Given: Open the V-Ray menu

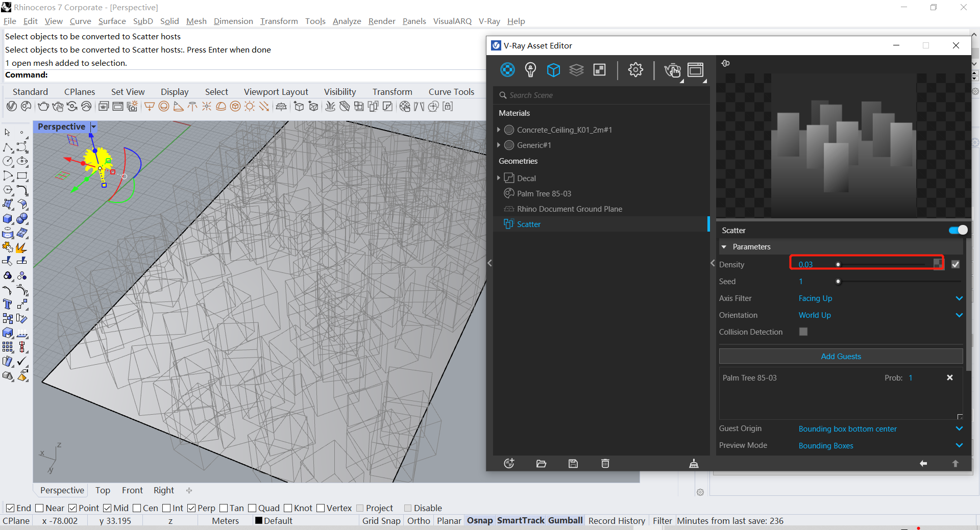Looking at the screenshot, I should (489, 21).
